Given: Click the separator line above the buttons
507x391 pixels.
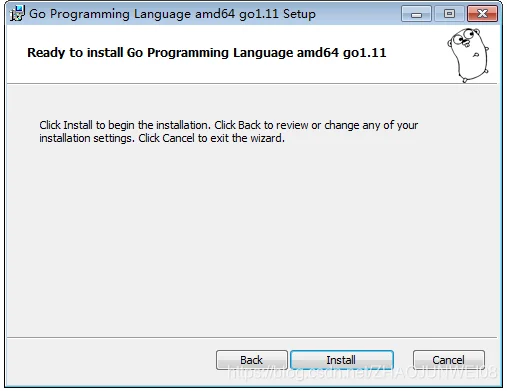Looking at the screenshot, I should (x=252, y=337).
